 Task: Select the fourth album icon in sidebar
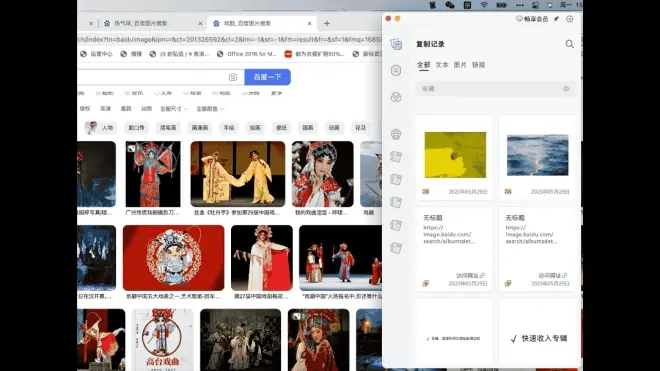pyautogui.click(x=396, y=225)
